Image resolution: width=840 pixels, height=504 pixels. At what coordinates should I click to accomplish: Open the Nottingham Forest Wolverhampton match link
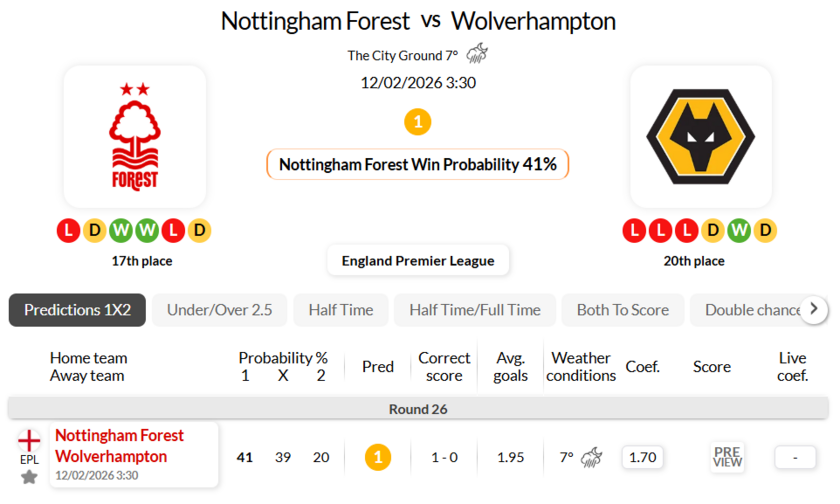(x=119, y=446)
